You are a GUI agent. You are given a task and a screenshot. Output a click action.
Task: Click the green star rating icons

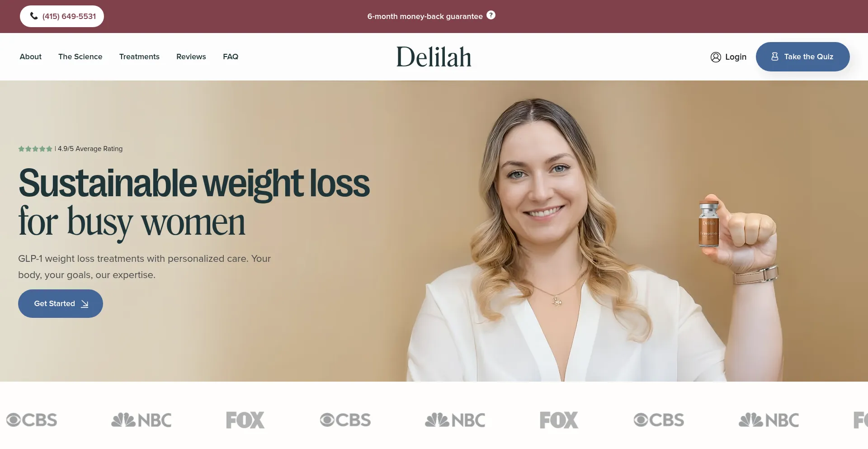point(35,149)
